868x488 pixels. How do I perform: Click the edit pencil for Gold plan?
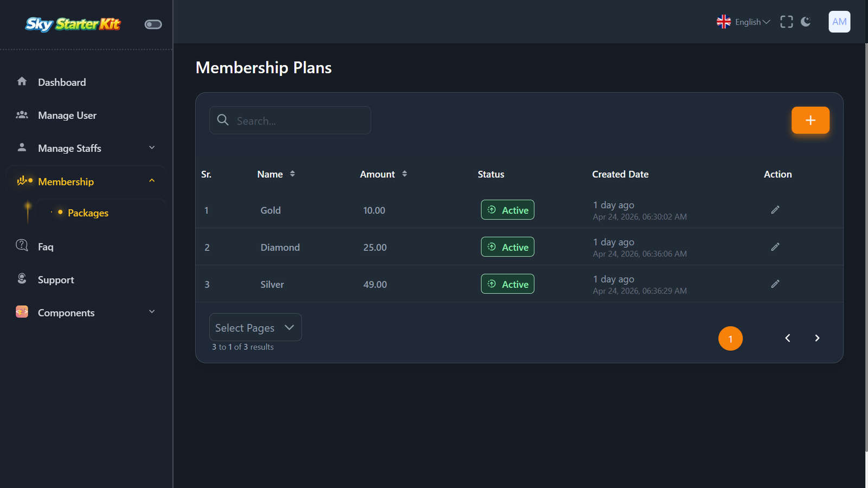tap(775, 210)
